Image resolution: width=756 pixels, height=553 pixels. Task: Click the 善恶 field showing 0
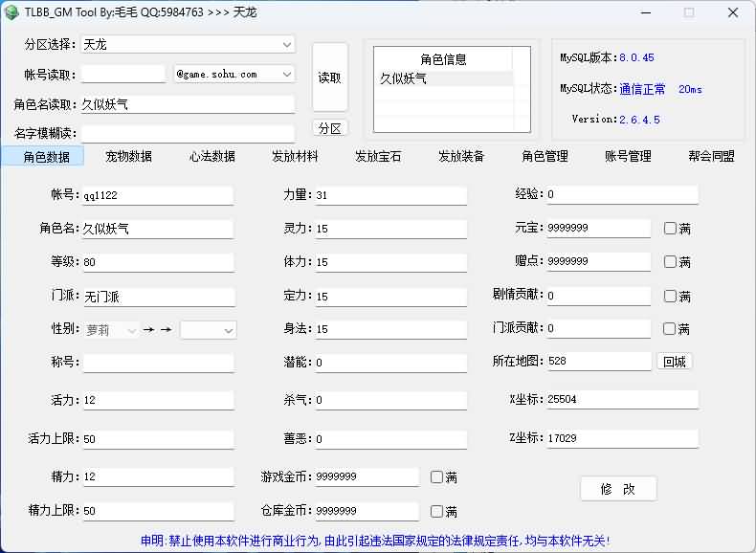pyautogui.click(x=391, y=439)
